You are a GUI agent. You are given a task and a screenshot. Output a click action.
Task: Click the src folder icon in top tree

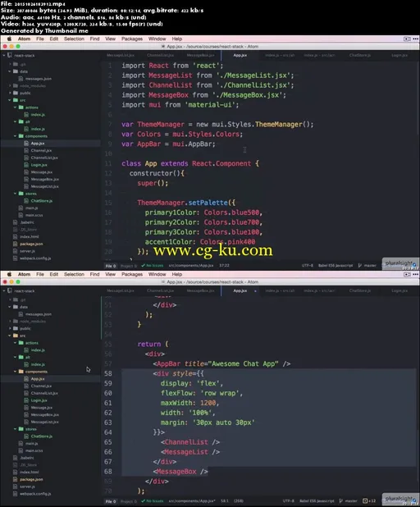coord(16,100)
